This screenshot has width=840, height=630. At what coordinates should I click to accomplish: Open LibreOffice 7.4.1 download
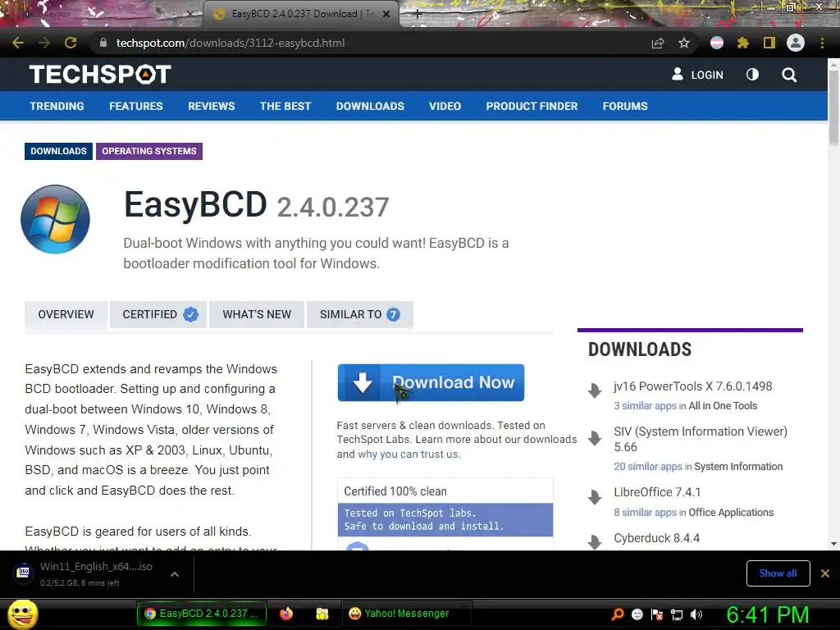pyautogui.click(x=657, y=492)
